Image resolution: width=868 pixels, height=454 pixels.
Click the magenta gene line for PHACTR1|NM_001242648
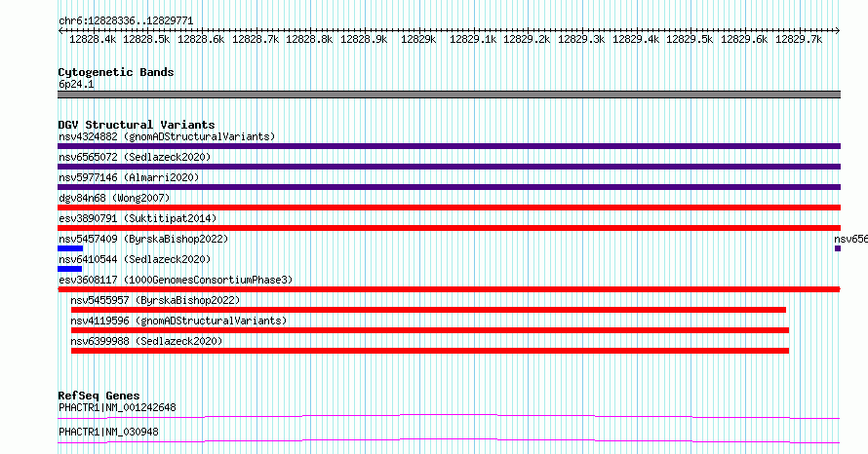coord(449,416)
